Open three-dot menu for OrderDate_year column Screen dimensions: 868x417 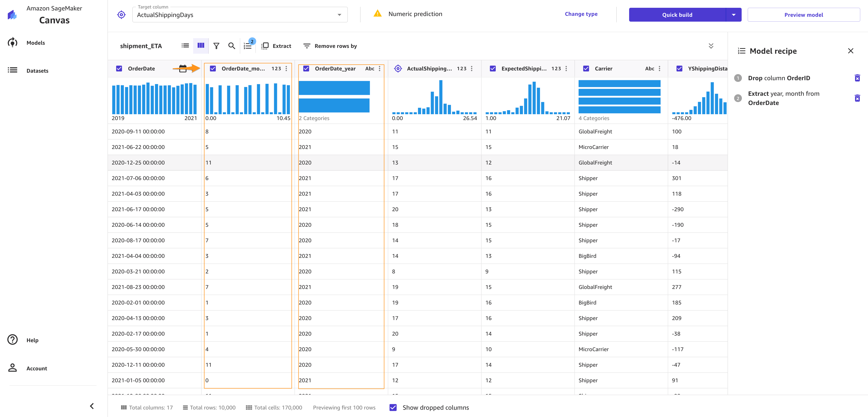click(x=379, y=69)
